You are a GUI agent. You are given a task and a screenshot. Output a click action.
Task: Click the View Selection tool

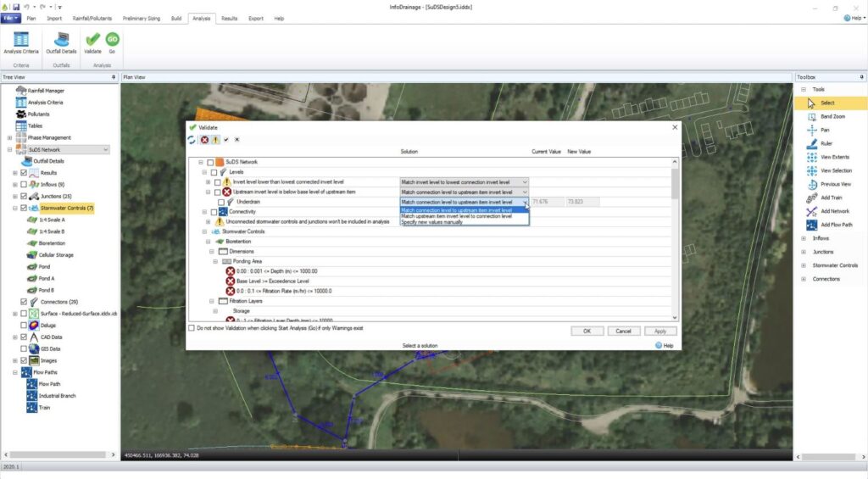pos(835,170)
